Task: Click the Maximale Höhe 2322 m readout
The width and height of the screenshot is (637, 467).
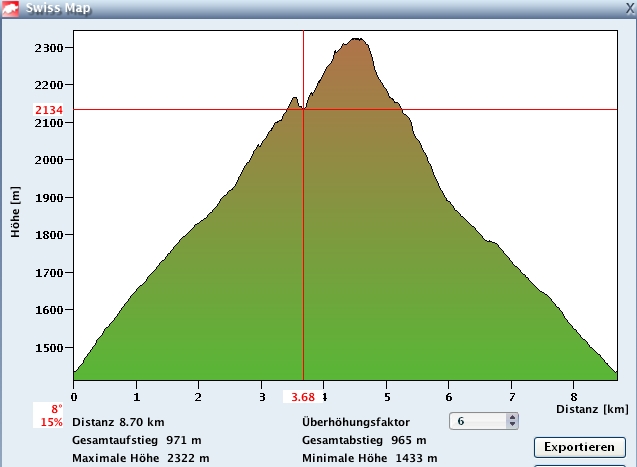Action: tap(140, 458)
